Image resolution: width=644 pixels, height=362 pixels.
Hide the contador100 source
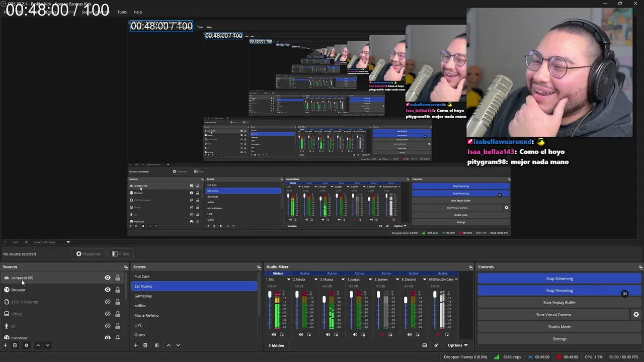[x=107, y=278]
